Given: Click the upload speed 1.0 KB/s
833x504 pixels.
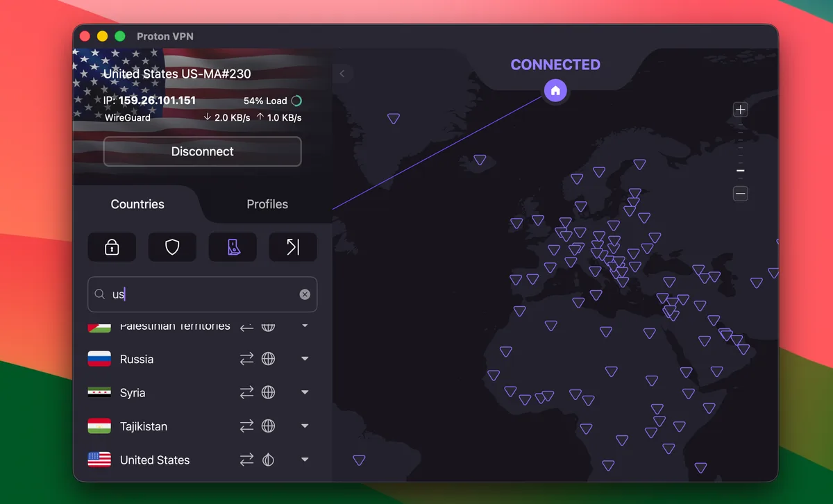Looking at the screenshot, I should (279, 117).
